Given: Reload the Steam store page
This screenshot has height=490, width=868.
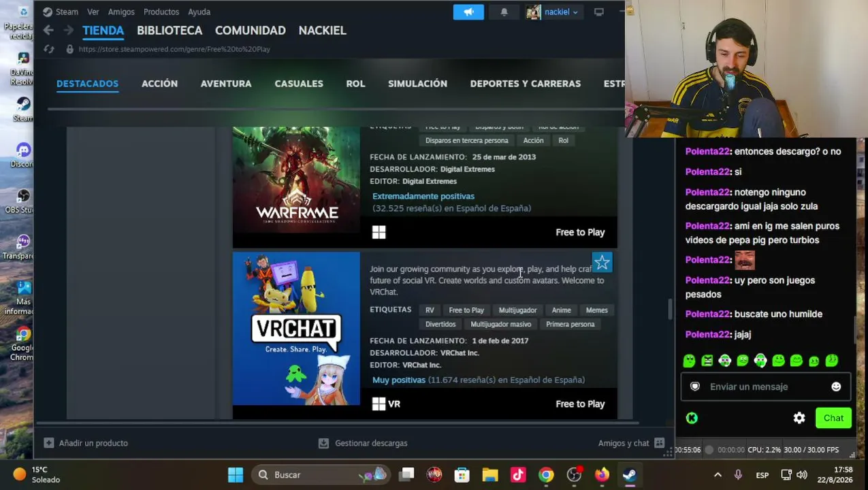Looking at the screenshot, I should (48, 49).
